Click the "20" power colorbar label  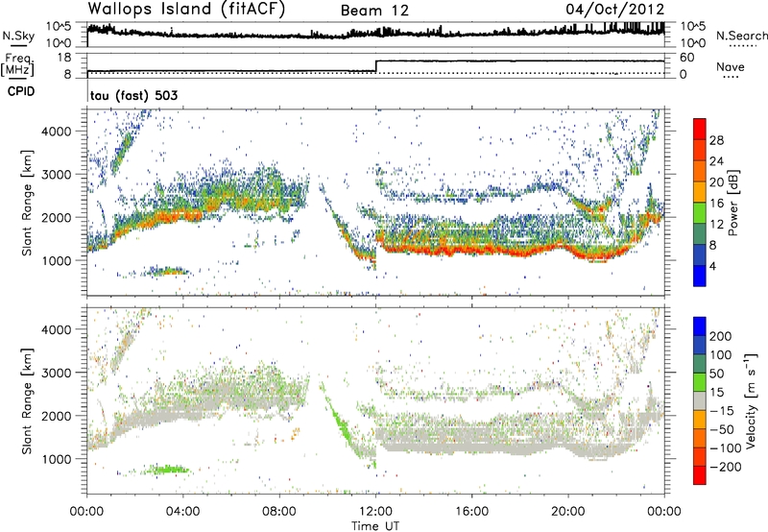716,182
